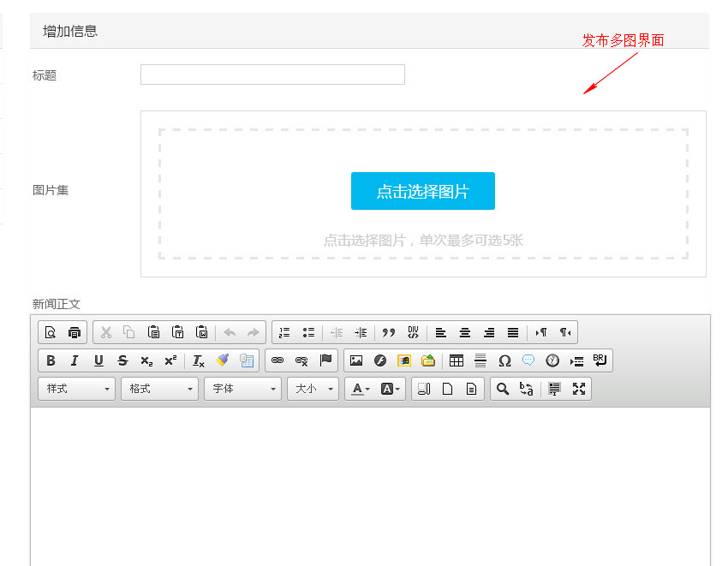Open the 格式 format dropdown
The height and width of the screenshot is (566, 728).
tap(159, 389)
